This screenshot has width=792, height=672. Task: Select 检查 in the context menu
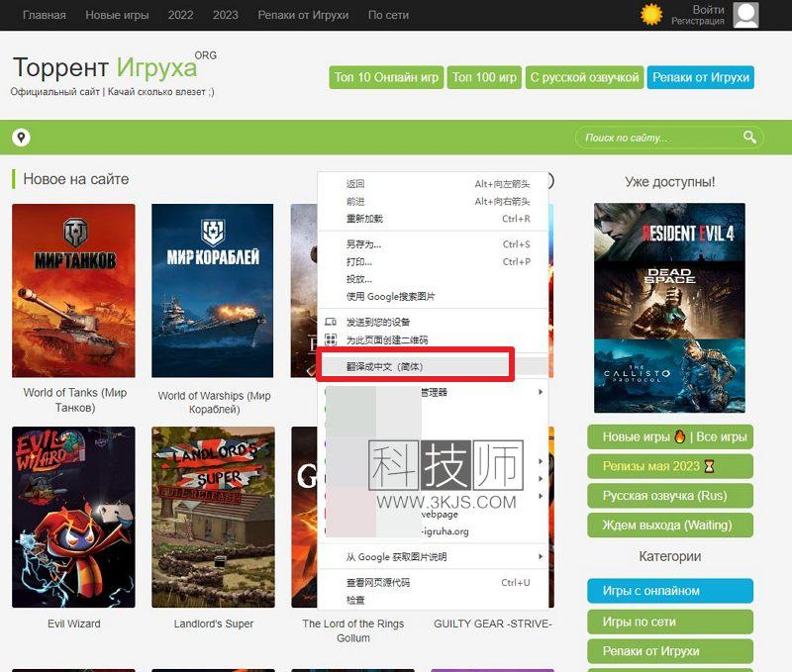pyautogui.click(x=433, y=600)
